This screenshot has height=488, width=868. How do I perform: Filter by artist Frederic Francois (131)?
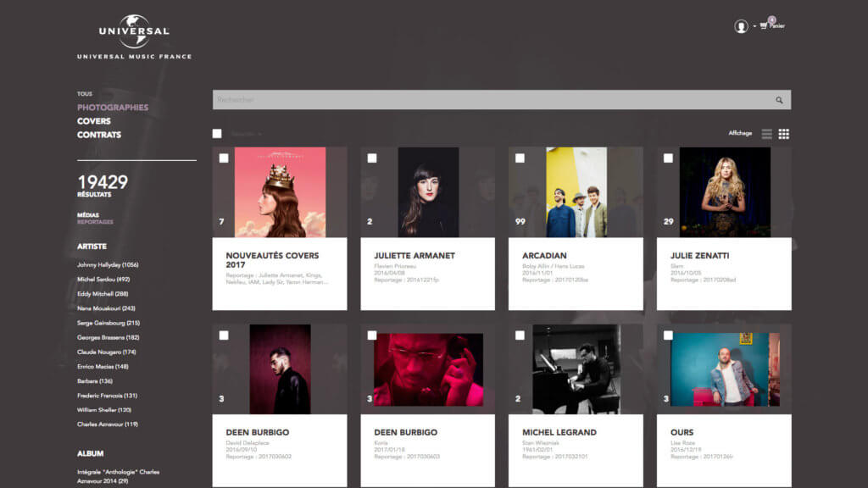(x=108, y=396)
